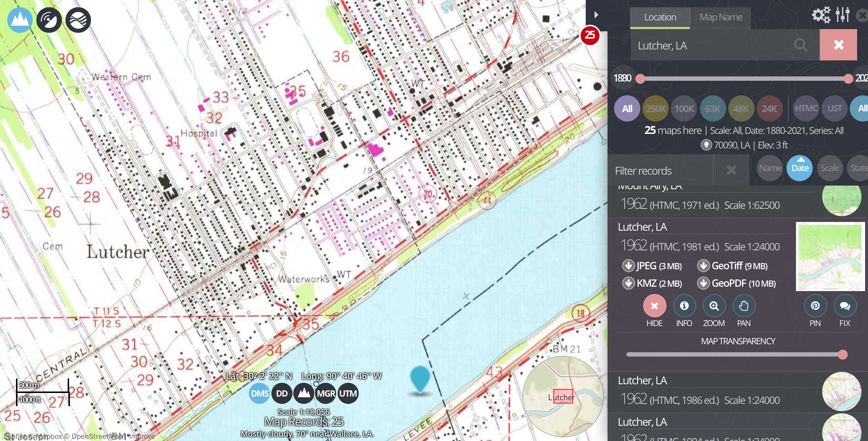868x441 pixels.
Task: Switch coordinate display to DMS format
Action: [259, 393]
